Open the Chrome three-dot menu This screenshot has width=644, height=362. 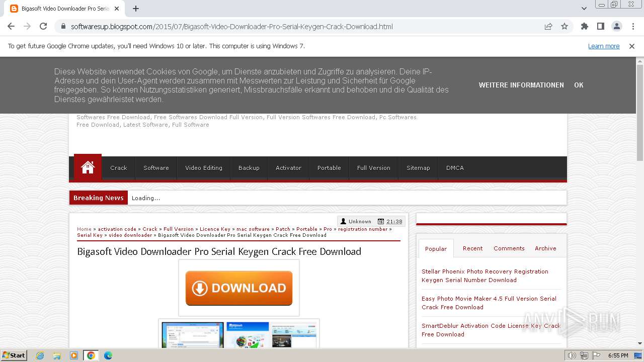(633, 27)
